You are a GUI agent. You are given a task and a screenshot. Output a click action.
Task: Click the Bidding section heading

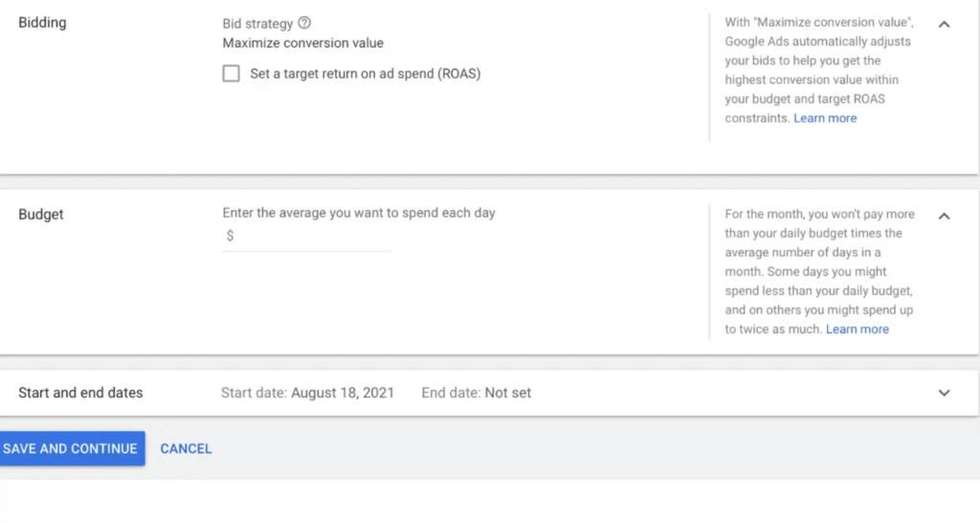click(x=42, y=23)
